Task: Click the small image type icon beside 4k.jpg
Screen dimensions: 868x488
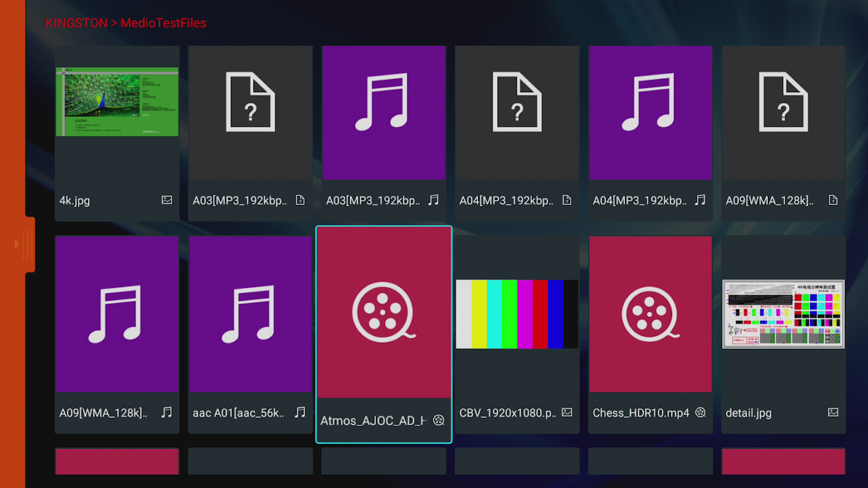Action: (167, 200)
